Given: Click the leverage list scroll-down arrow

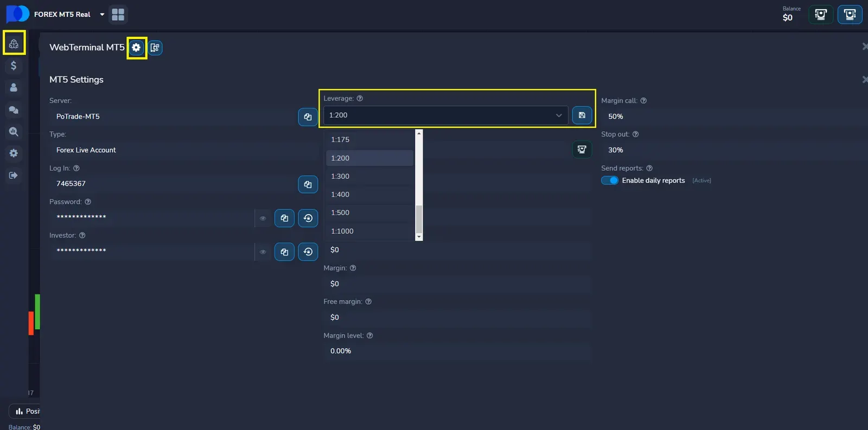Looking at the screenshot, I should click(x=418, y=237).
